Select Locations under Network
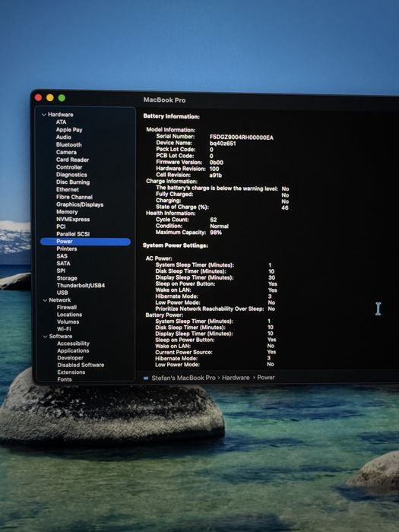 coord(70,315)
